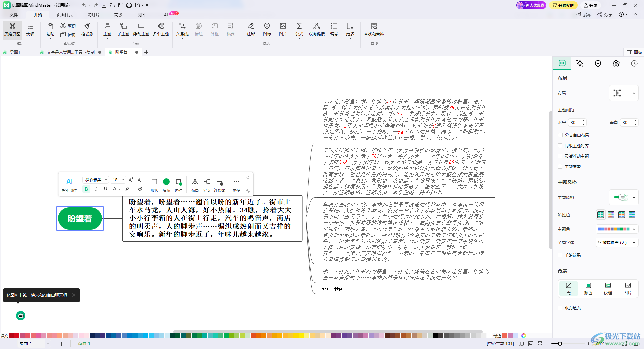Click the zoom slider handle
Viewport: 644px width, 349px height.
click(560, 344)
